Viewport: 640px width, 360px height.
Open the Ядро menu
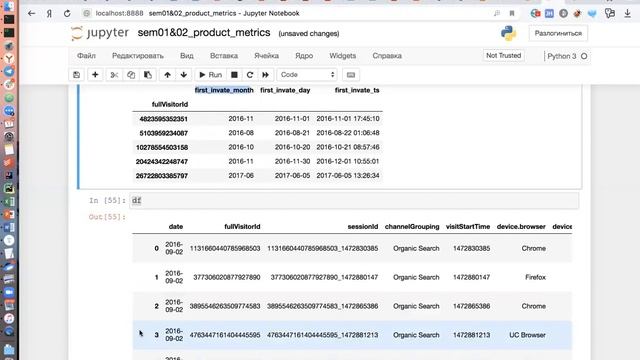(x=304, y=56)
